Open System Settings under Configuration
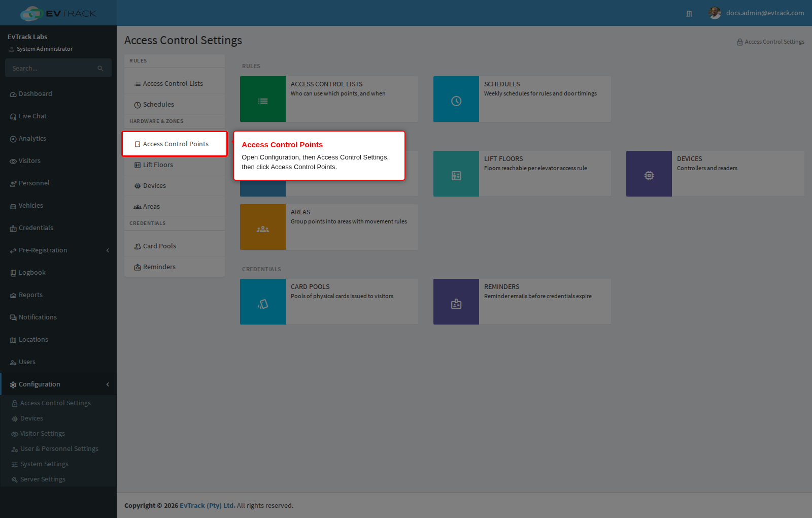 (58, 464)
